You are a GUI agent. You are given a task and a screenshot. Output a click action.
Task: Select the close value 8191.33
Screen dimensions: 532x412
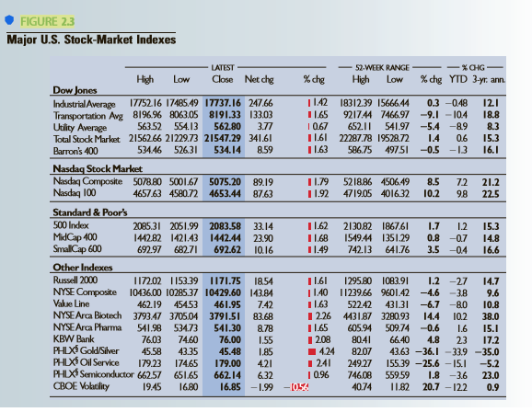pos(225,115)
